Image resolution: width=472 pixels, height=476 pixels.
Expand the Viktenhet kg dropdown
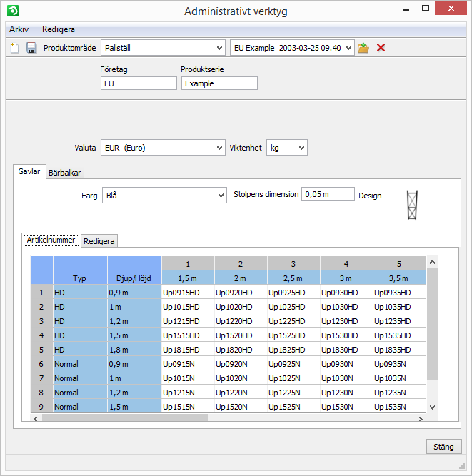pos(286,148)
